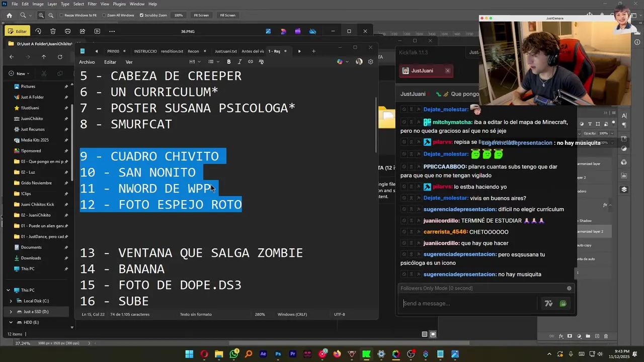Viewport: 644px width, 362px height.
Task: Toggle bold formatting in Notepad
Action: [x=228, y=62]
